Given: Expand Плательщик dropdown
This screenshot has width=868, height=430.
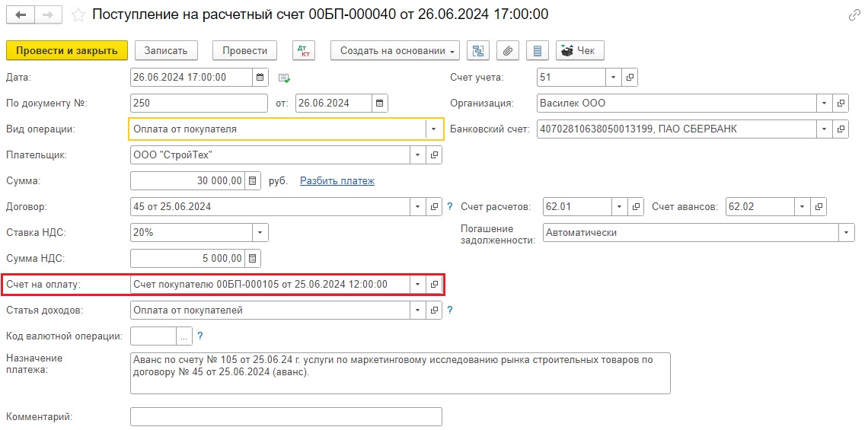Looking at the screenshot, I should (x=418, y=155).
